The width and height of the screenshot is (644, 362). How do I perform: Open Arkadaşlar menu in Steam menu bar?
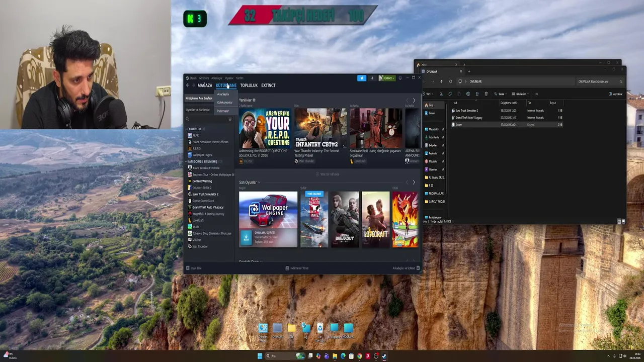tap(217, 78)
